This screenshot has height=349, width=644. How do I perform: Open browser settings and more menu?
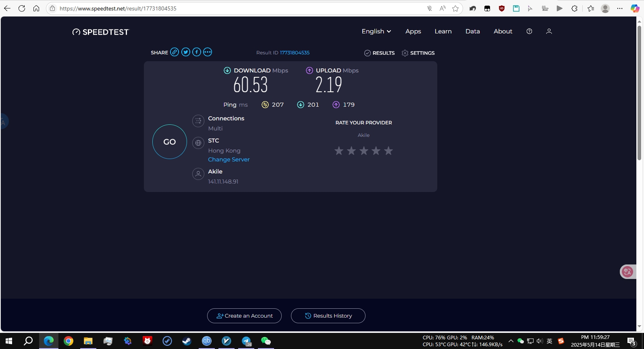[619, 8]
